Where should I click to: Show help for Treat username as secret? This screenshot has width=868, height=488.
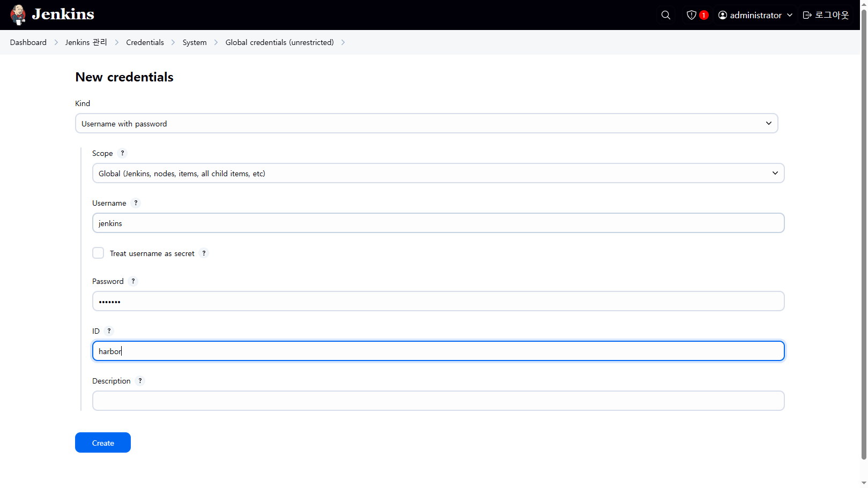(204, 253)
